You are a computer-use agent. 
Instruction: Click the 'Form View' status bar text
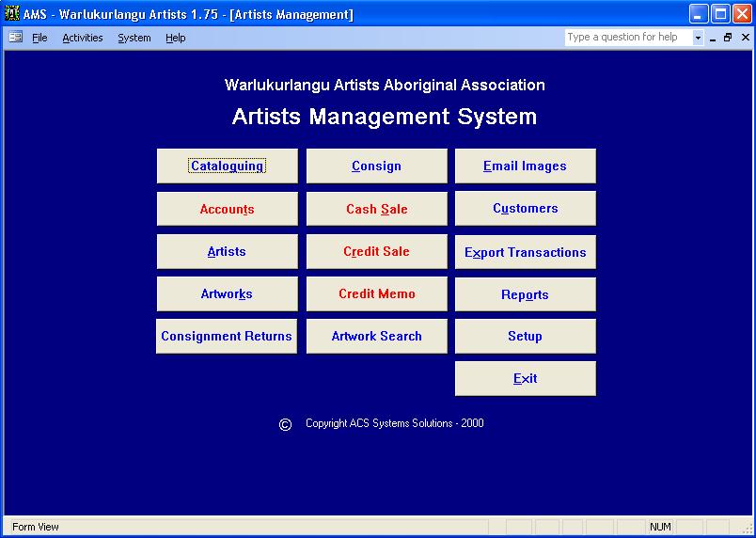pyautogui.click(x=36, y=527)
